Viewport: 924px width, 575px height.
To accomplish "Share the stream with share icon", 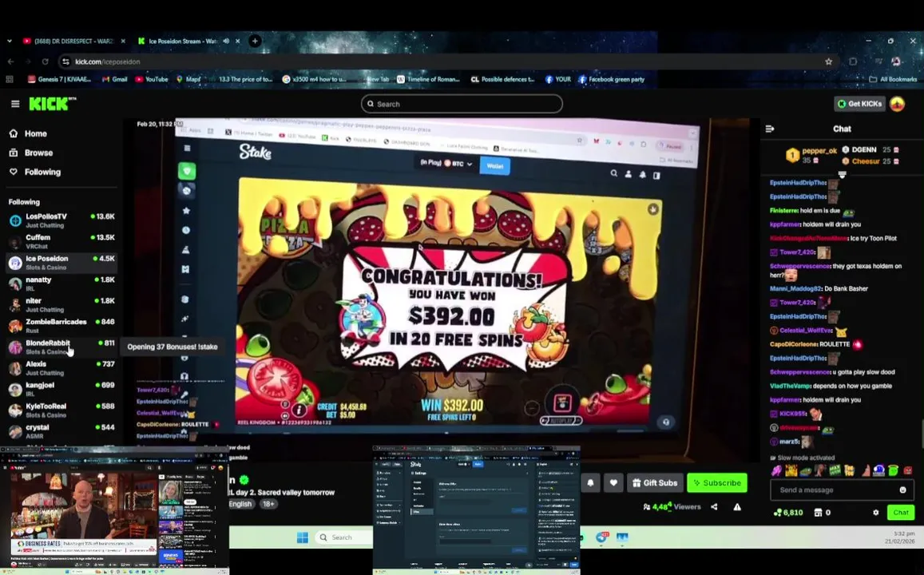I will (x=714, y=506).
